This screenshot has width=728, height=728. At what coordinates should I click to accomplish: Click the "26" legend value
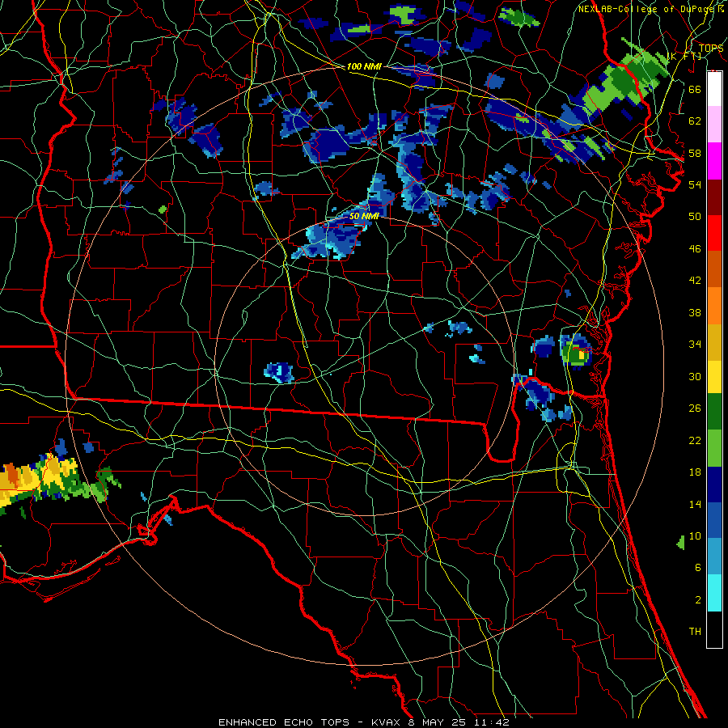point(695,408)
